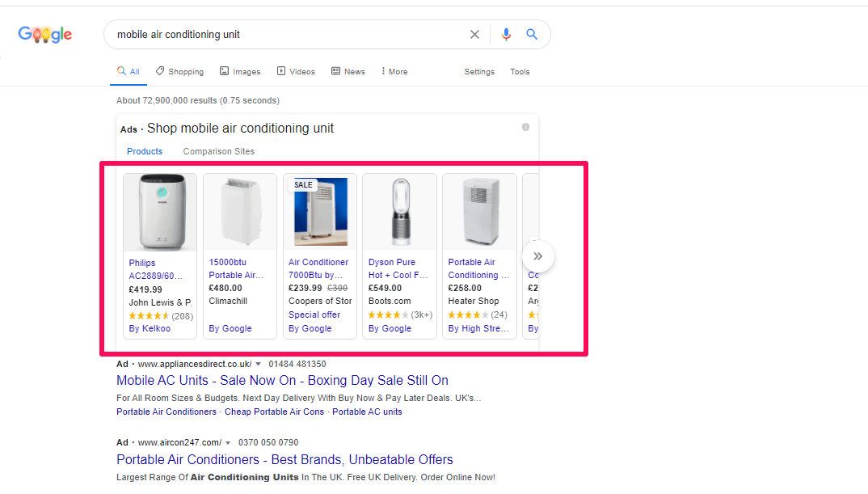Click the blue magnifying glass search icon
Viewport: 868px width, 494px height.
[532, 34]
